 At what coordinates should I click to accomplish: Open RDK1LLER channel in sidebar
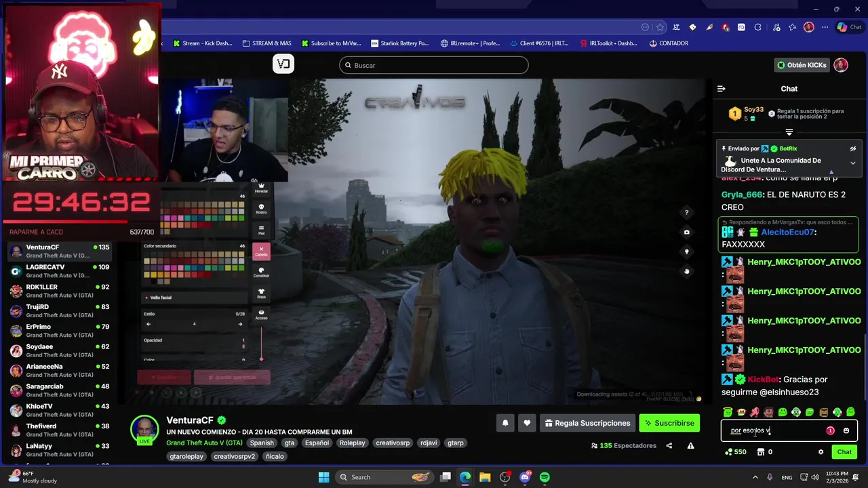click(60, 291)
